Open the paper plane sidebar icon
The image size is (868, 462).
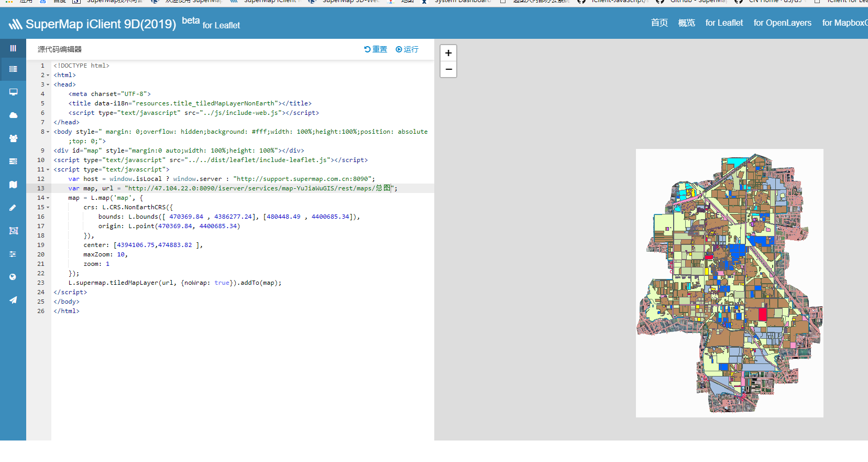[13, 300]
